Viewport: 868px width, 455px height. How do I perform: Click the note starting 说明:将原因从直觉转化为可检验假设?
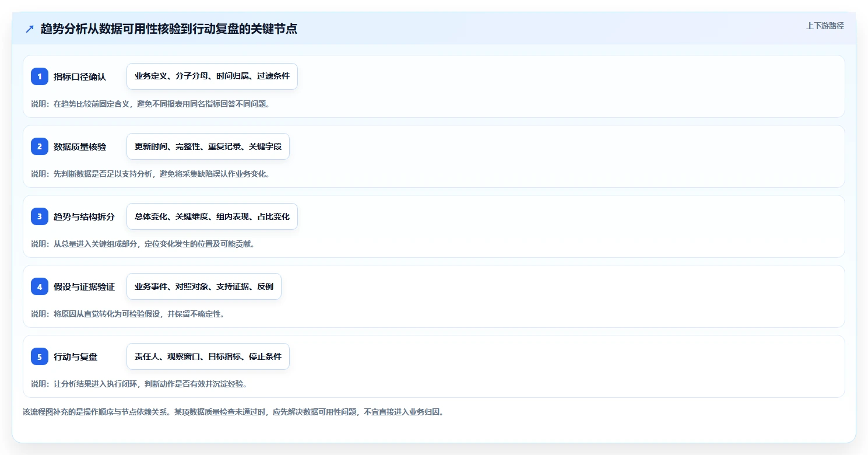[128, 314]
